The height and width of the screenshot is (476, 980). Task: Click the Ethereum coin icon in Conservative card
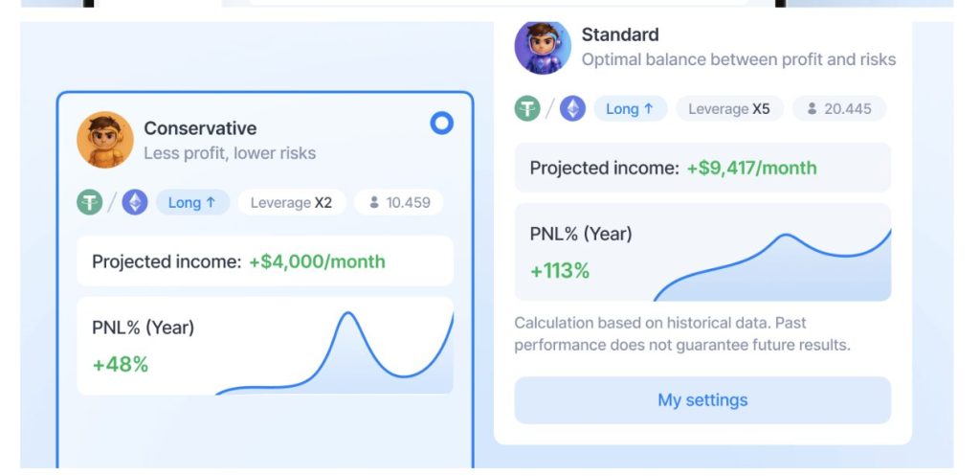[135, 202]
